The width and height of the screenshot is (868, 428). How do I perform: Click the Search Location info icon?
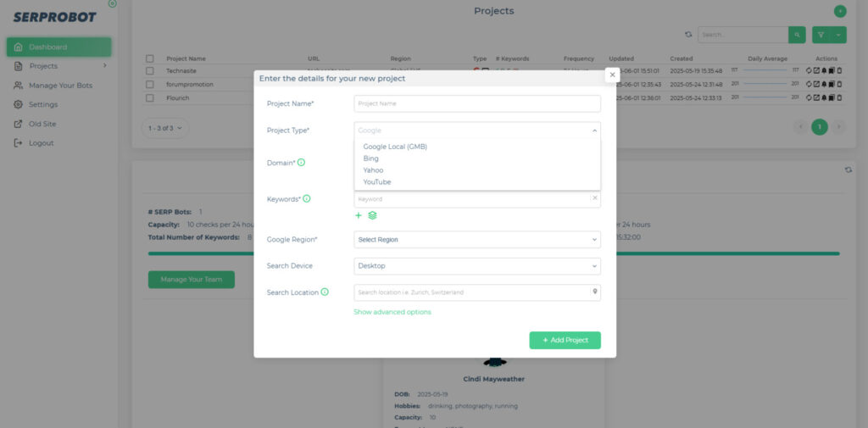coord(325,292)
